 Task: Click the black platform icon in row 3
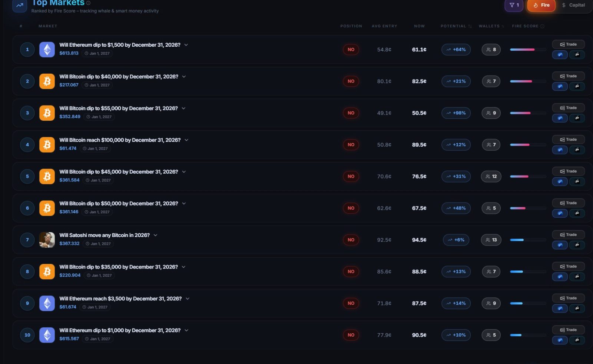tap(577, 118)
